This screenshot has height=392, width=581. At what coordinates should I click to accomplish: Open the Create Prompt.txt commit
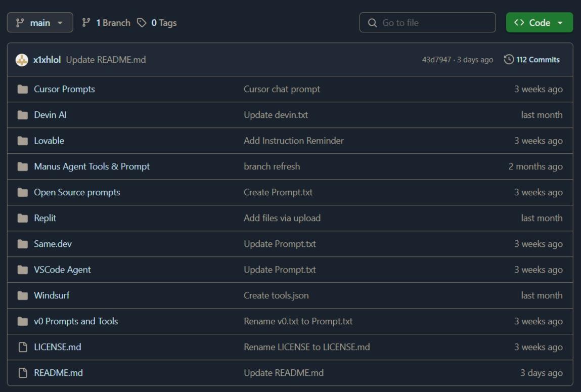pyautogui.click(x=278, y=192)
